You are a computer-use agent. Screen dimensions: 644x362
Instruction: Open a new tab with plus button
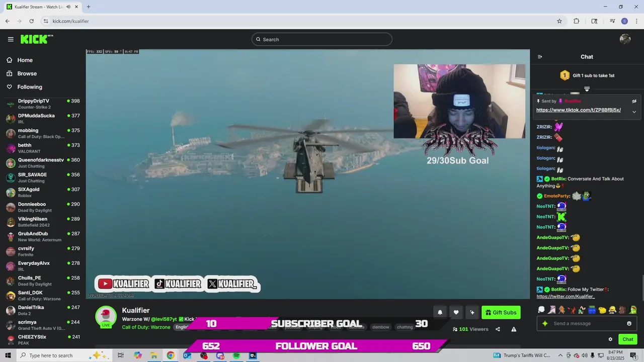[89, 7]
